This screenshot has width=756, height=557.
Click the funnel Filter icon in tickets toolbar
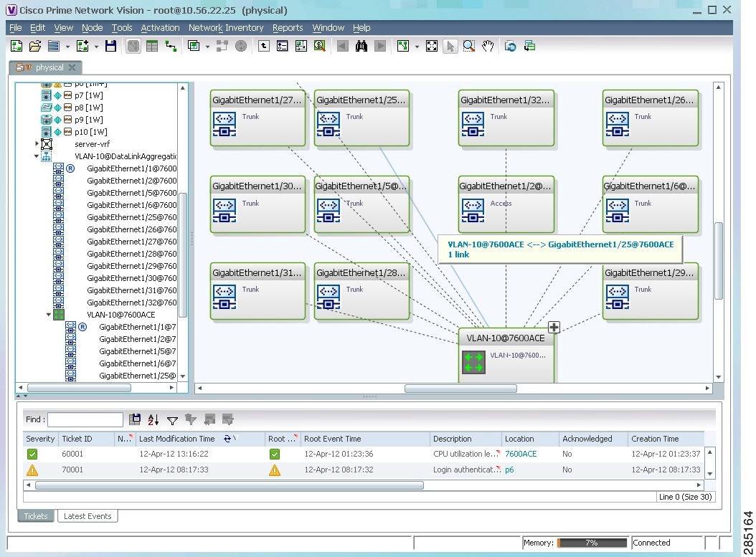(172, 420)
